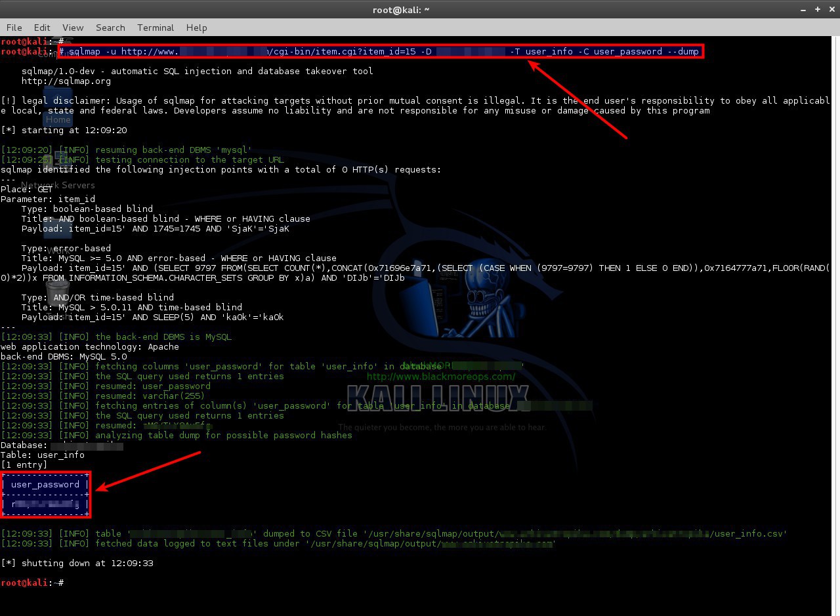The height and width of the screenshot is (616, 840).
Task: Click 'Type: AND/OR time-based blind' line
Action: click(x=98, y=297)
